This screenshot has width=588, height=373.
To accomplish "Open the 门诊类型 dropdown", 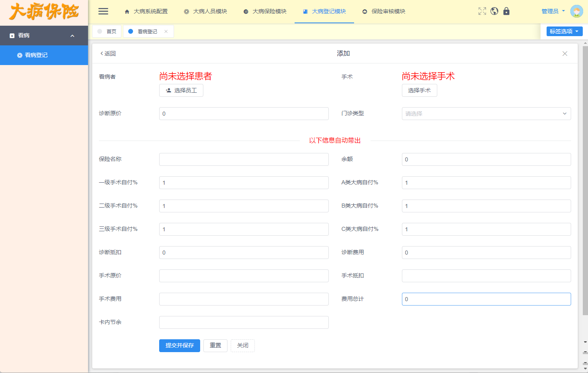I will coord(486,114).
